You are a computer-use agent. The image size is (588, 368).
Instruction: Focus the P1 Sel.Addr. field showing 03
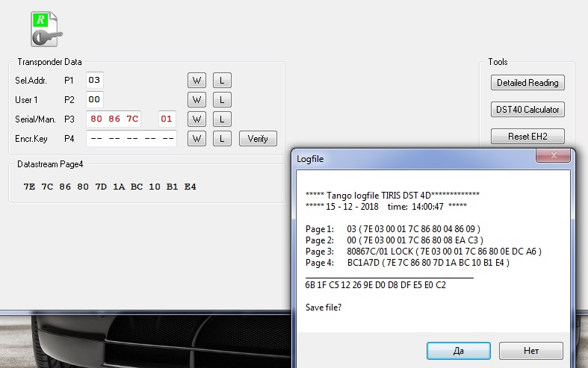[x=94, y=80]
